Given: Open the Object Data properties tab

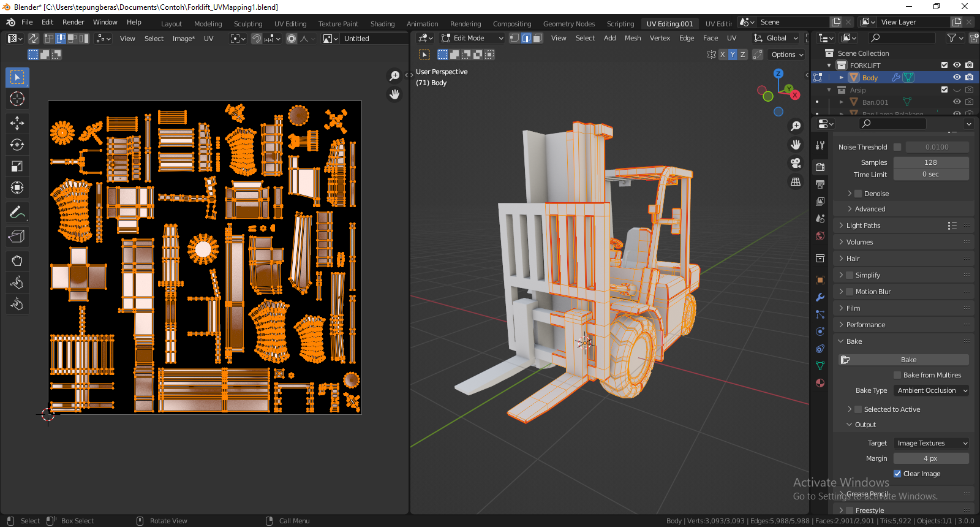Looking at the screenshot, I should (x=820, y=366).
